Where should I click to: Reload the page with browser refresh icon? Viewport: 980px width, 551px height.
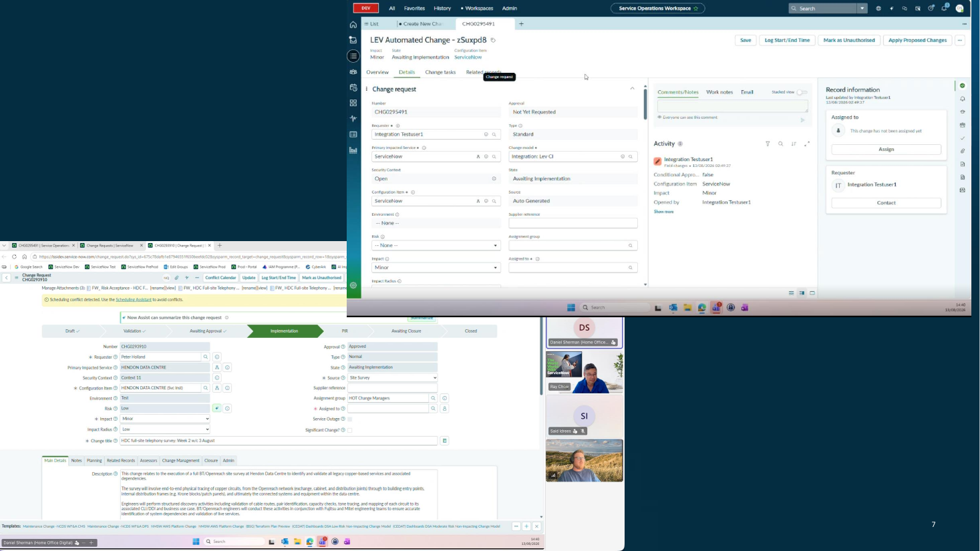pos(14,256)
